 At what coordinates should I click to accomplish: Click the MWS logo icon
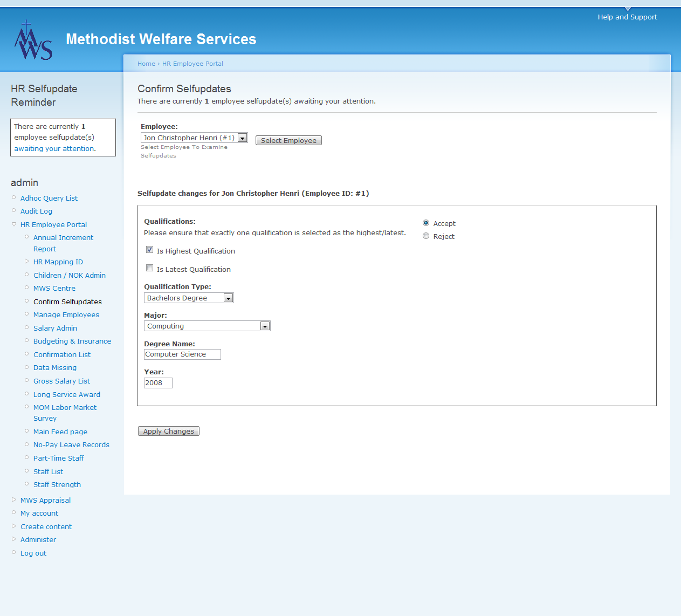click(33, 40)
